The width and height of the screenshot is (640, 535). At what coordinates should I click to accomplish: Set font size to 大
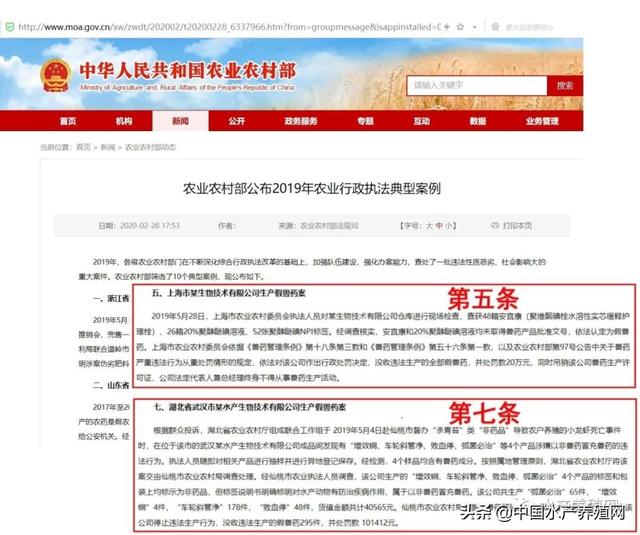[x=429, y=225]
